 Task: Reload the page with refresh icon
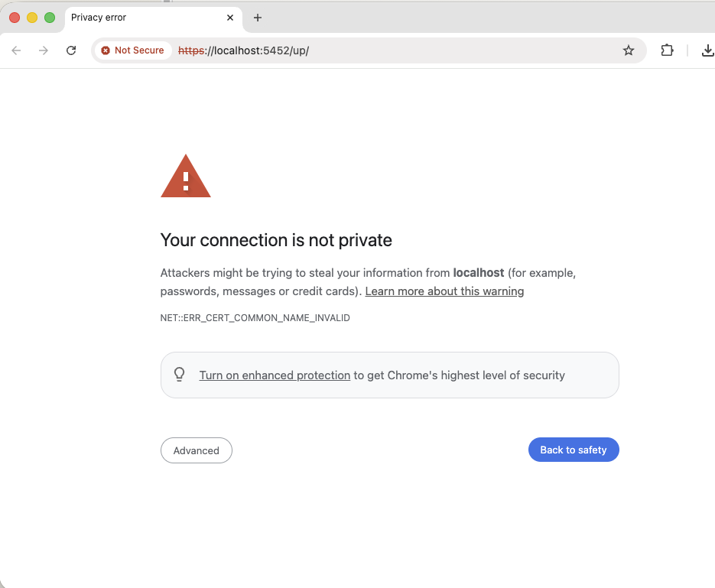(x=71, y=50)
